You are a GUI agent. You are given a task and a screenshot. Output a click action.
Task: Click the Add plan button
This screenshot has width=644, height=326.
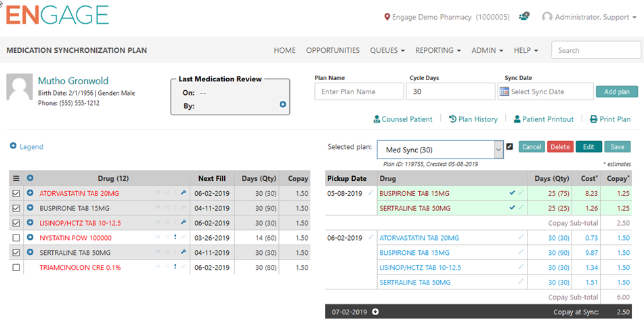click(616, 91)
